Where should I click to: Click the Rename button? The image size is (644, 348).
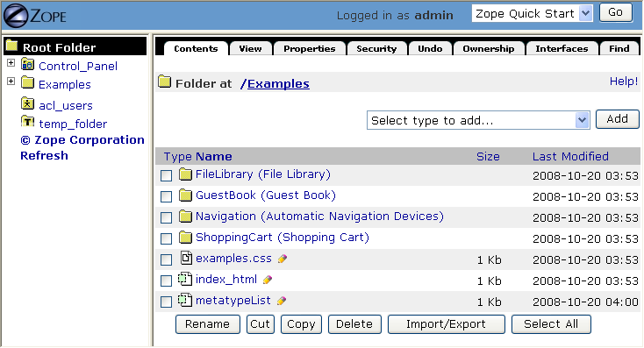pos(207,324)
